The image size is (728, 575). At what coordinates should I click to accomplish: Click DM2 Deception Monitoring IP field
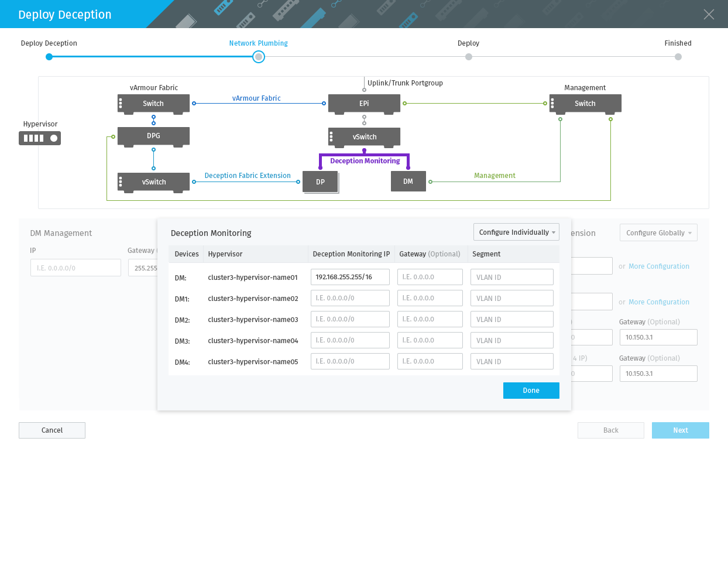coord(350,319)
